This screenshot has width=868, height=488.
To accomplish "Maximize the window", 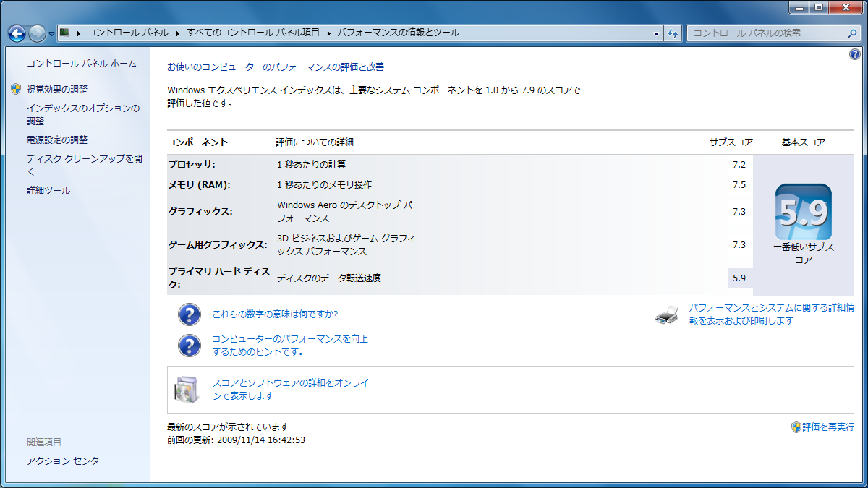I will (819, 7).
